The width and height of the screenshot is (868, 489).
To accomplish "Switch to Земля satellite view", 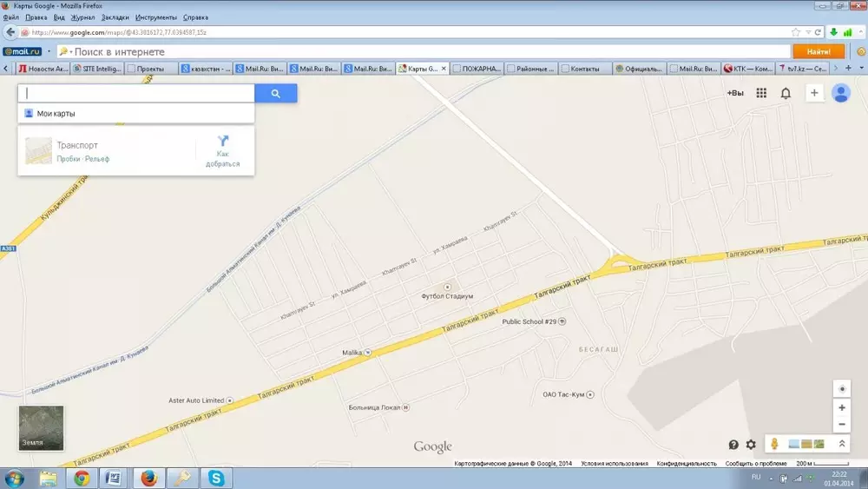I will [41, 428].
